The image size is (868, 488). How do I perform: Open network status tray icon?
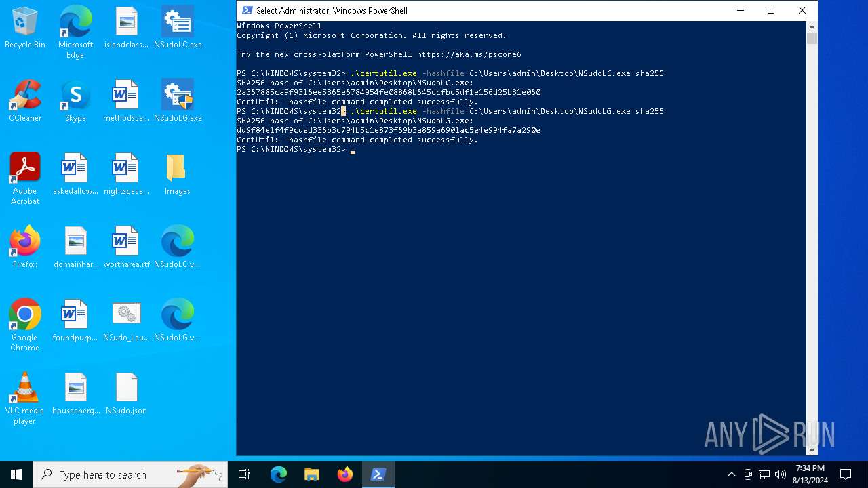coord(764,474)
